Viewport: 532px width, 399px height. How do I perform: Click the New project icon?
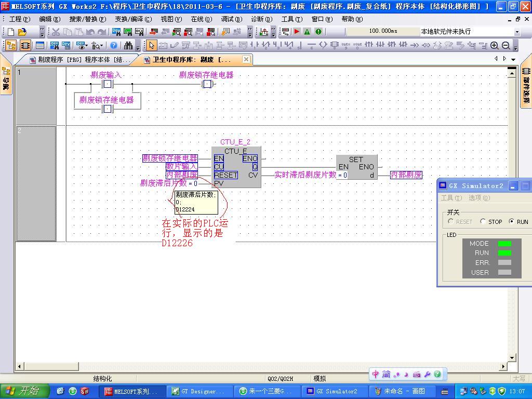point(11,32)
